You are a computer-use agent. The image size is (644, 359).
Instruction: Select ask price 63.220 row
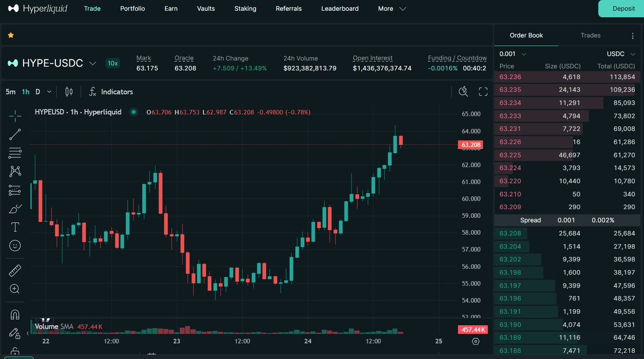tap(567, 181)
